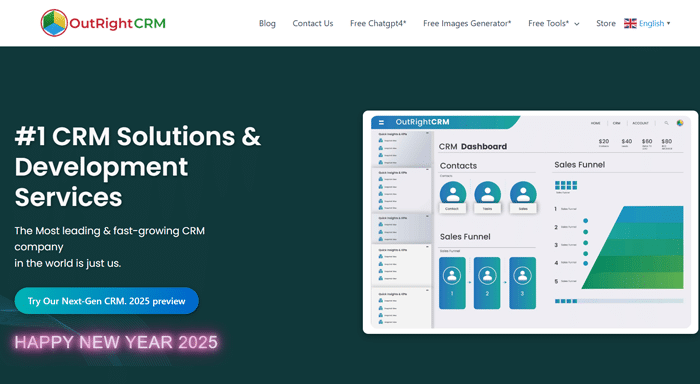The height and width of the screenshot is (384, 700).
Task: Click the Sales avatar circle under Contacts
Action: [523, 194]
